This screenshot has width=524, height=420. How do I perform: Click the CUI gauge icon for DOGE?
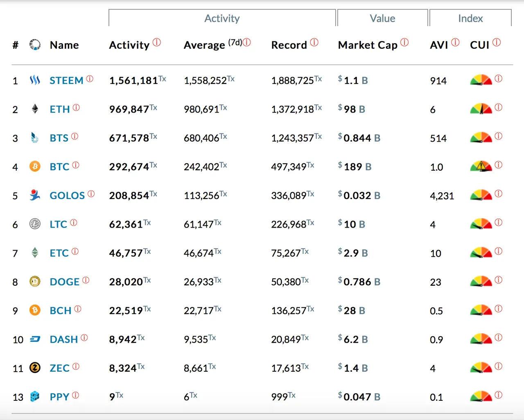coord(481,281)
